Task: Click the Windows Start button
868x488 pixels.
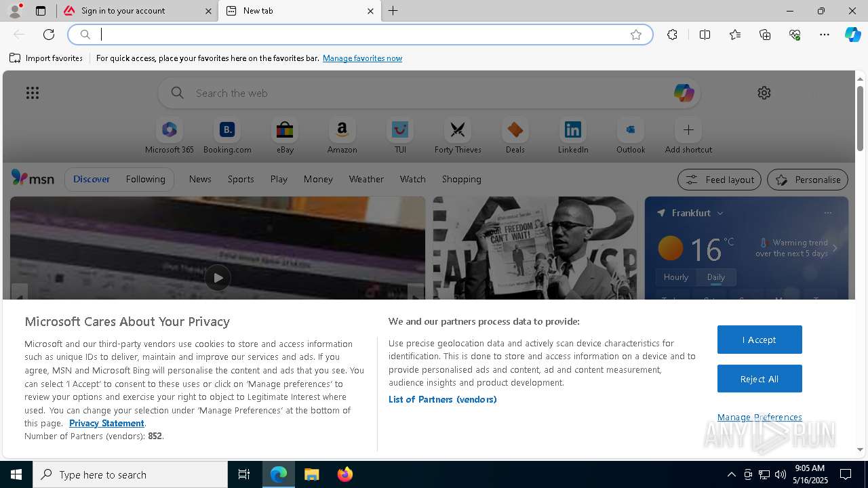Action: click(x=16, y=474)
